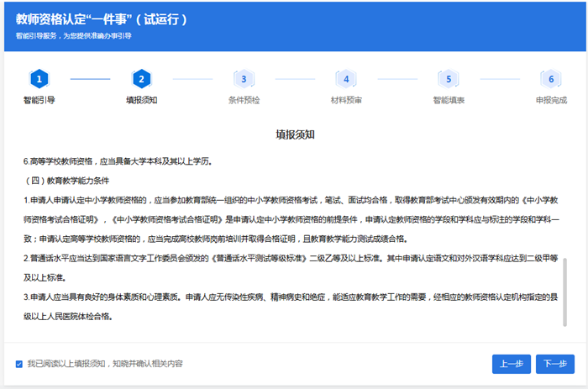The width and height of the screenshot is (588, 389).
Task: Go back with the 上一步 button
Action: pos(512,364)
